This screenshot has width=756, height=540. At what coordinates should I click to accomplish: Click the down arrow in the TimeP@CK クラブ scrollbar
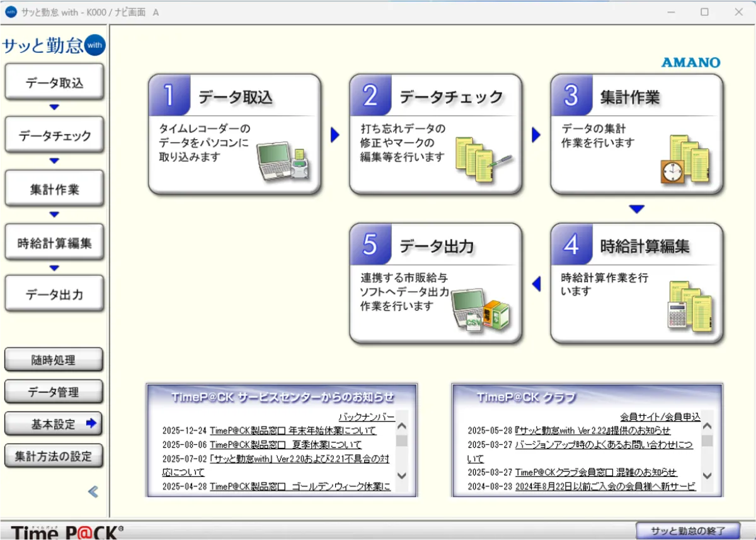tap(707, 476)
